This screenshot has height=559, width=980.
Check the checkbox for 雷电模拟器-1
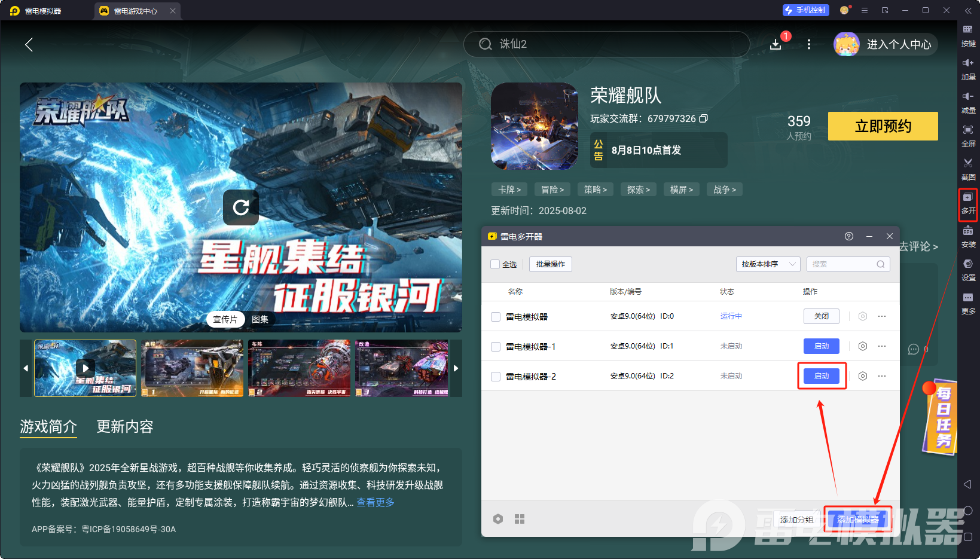coord(496,346)
